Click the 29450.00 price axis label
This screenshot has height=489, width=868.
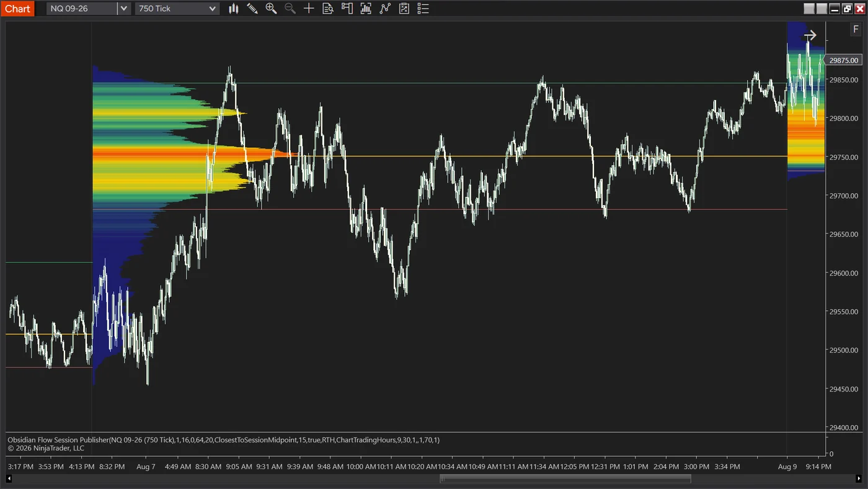844,389
